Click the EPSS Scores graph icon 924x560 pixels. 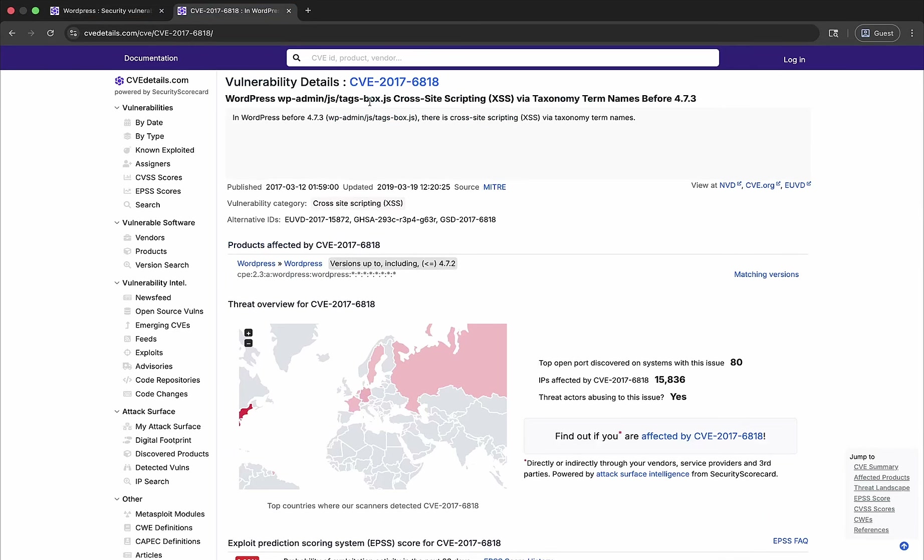click(127, 191)
